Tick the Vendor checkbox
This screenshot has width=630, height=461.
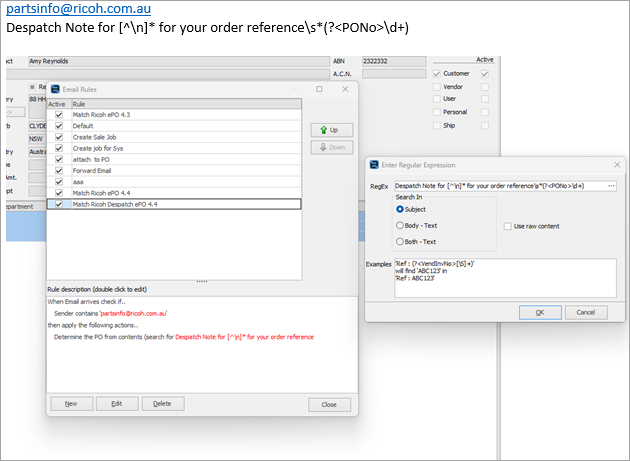pyautogui.click(x=436, y=87)
